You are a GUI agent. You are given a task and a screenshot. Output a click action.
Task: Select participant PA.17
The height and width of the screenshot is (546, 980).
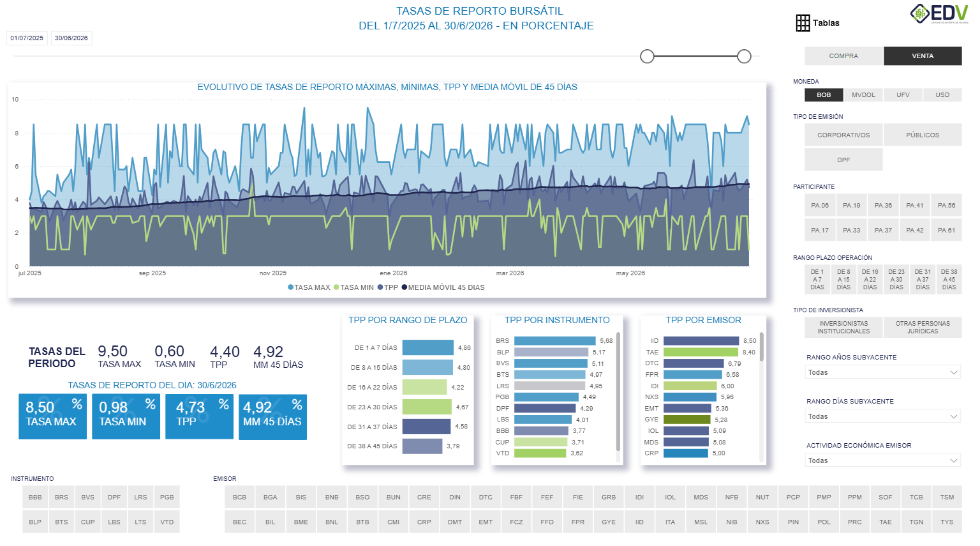click(x=820, y=231)
